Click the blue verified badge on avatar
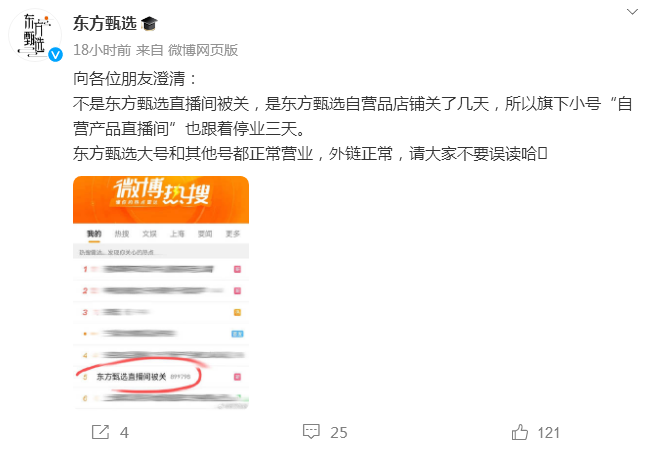The width and height of the screenshot is (658, 450). tap(55, 55)
